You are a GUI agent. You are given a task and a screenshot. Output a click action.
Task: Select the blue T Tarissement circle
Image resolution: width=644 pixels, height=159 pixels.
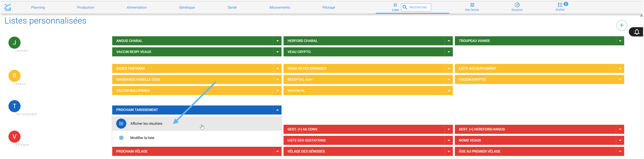(14, 106)
